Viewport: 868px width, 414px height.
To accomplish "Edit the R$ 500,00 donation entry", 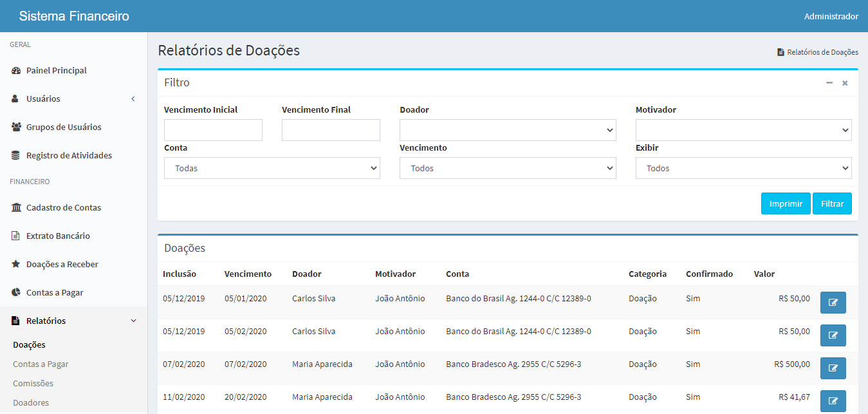I will [x=833, y=368].
